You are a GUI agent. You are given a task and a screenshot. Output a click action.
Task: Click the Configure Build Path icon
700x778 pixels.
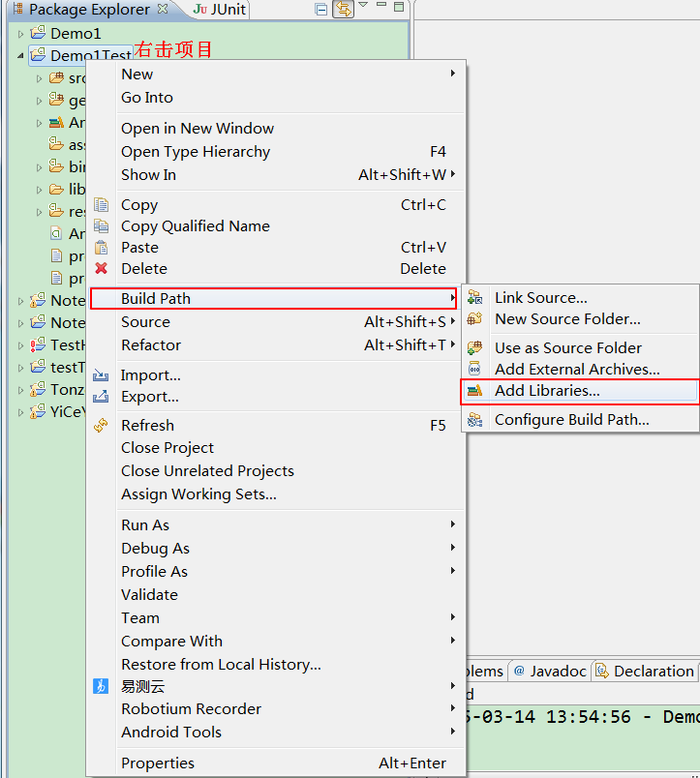click(x=474, y=420)
